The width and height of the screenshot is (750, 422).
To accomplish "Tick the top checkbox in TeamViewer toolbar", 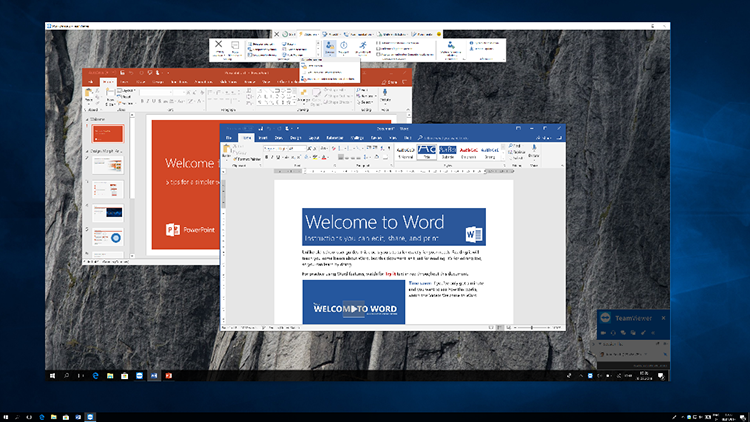I will [x=378, y=43].
